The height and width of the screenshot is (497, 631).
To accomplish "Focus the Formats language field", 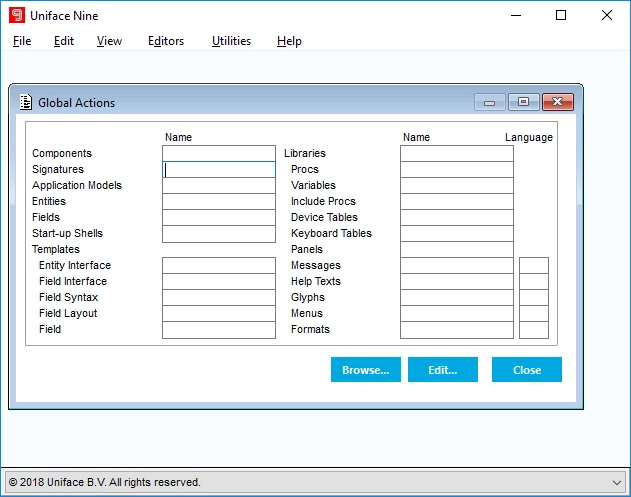I will tap(534, 330).
